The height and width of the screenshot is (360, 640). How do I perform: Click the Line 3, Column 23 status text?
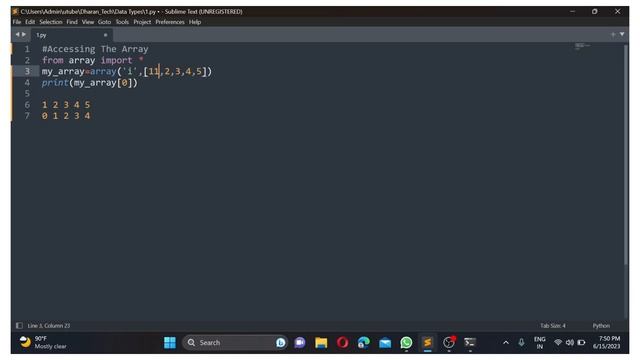[49, 326]
